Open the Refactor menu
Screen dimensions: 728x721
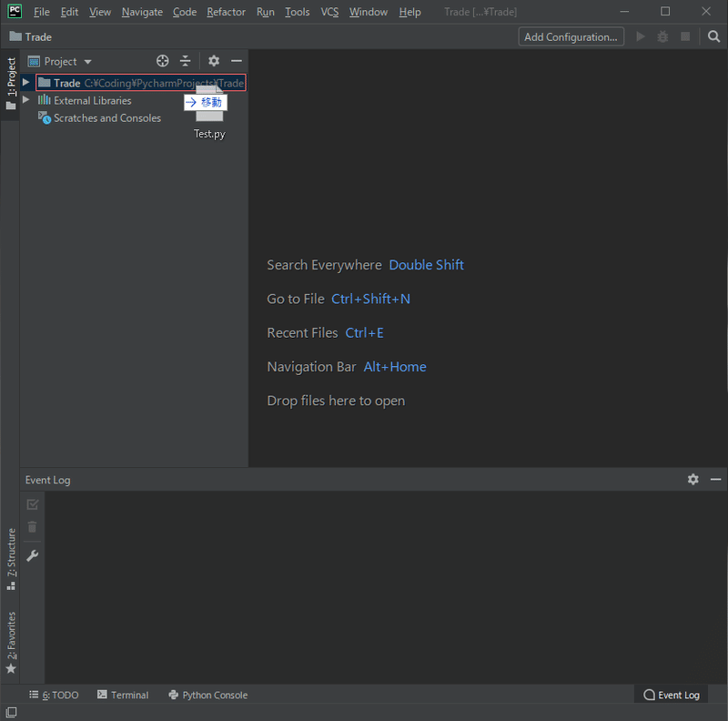[x=226, y=12]
